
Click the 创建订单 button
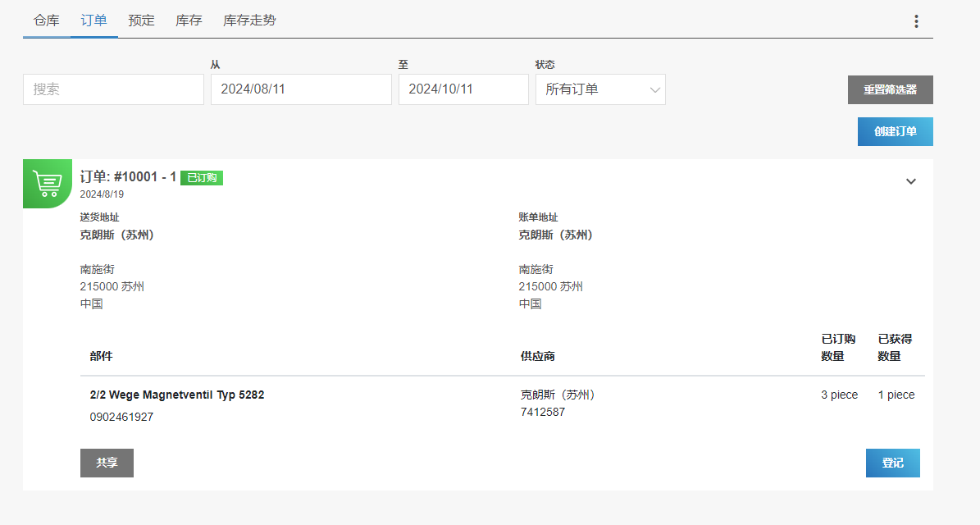(x=895, y=131)
